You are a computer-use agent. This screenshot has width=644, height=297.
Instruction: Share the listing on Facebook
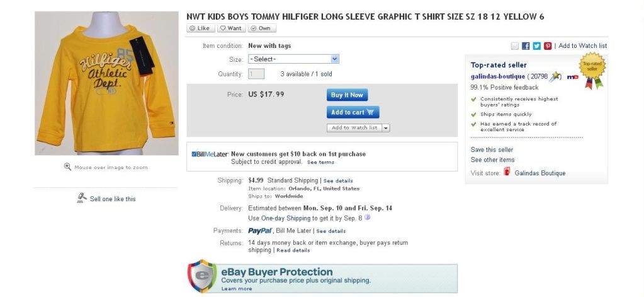(x=526, y=46)
